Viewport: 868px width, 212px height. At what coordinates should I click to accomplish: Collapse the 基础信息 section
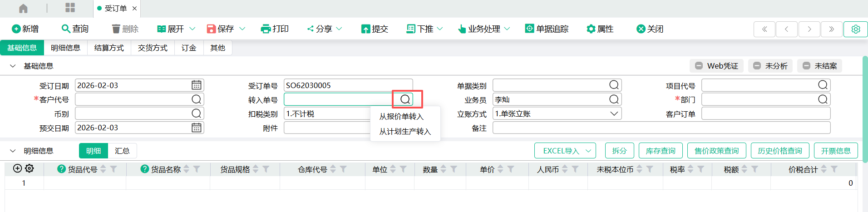(13, 66)
